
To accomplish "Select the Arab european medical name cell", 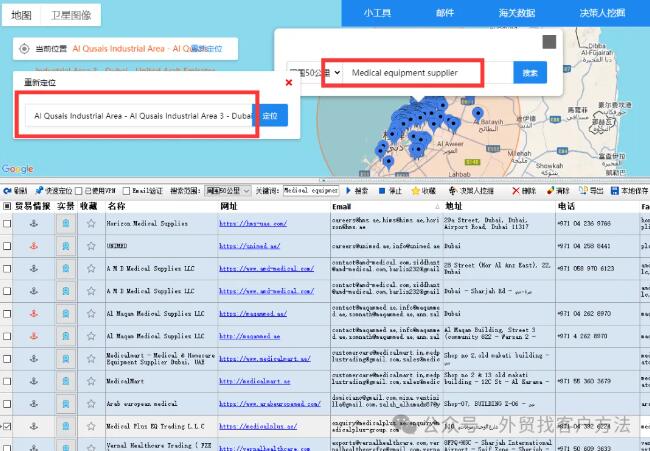I will (x=162, y=404).
